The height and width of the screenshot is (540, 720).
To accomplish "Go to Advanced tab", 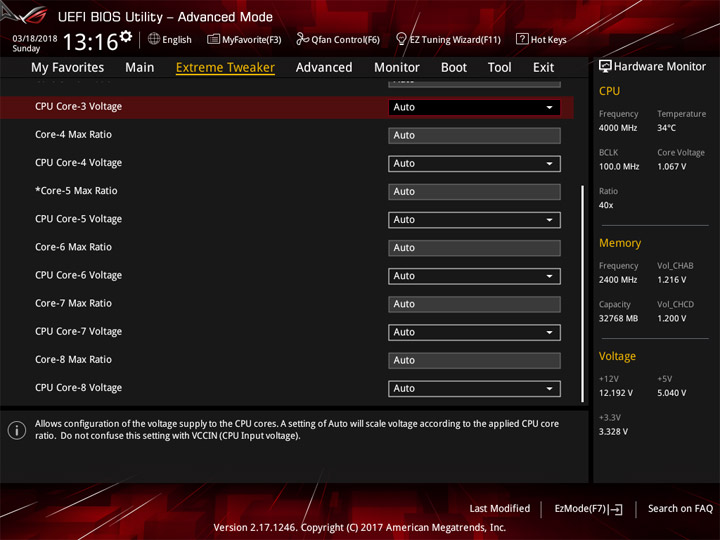I will (324, 68).
